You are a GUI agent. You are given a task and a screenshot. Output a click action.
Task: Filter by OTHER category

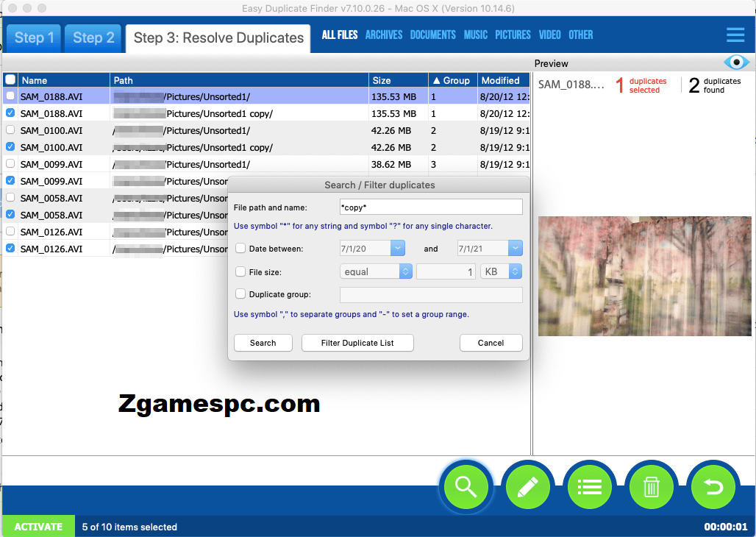580,35
